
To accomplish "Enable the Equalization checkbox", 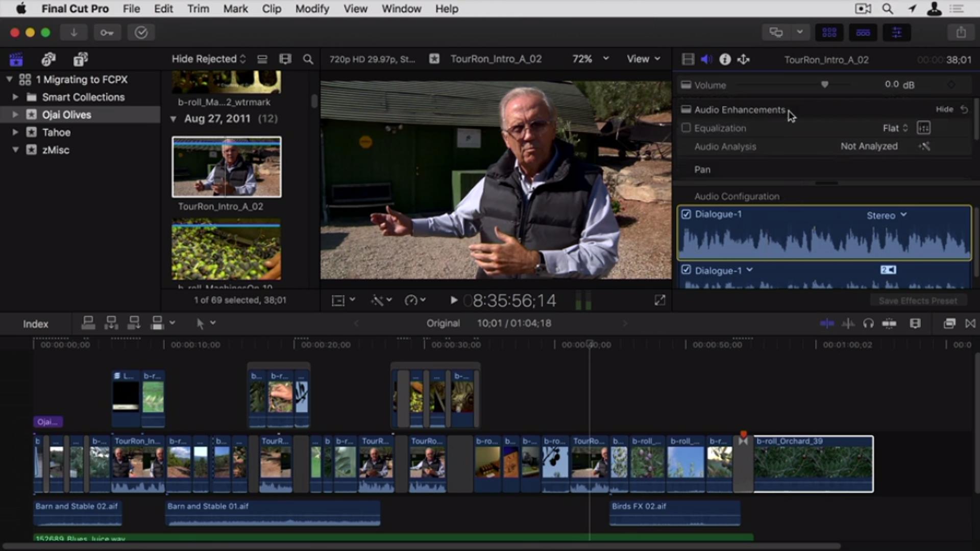I will (687, 128).
